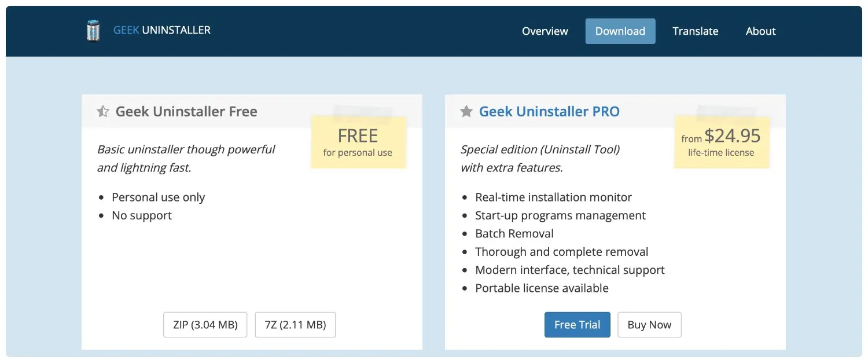Open the Geek Uninstaller PRO heading link

pos(549,111)
